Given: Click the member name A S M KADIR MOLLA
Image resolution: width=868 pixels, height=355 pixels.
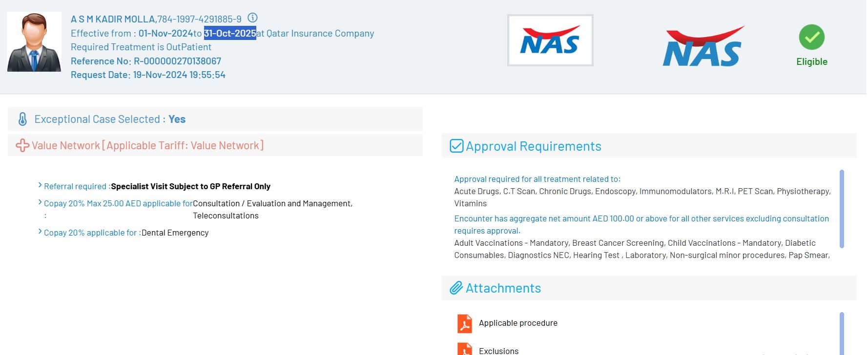Looking at the screenshot, I should [x=113, y=19].
